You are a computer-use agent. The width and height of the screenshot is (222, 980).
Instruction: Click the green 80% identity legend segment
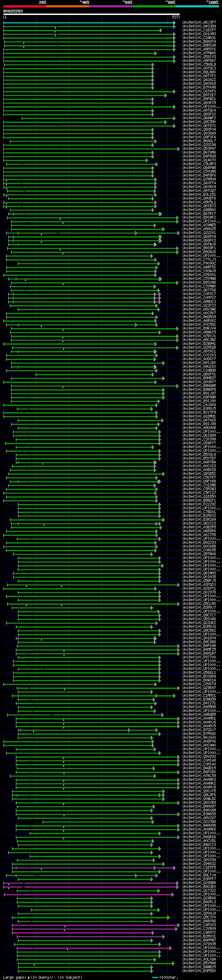pos(154,6)
